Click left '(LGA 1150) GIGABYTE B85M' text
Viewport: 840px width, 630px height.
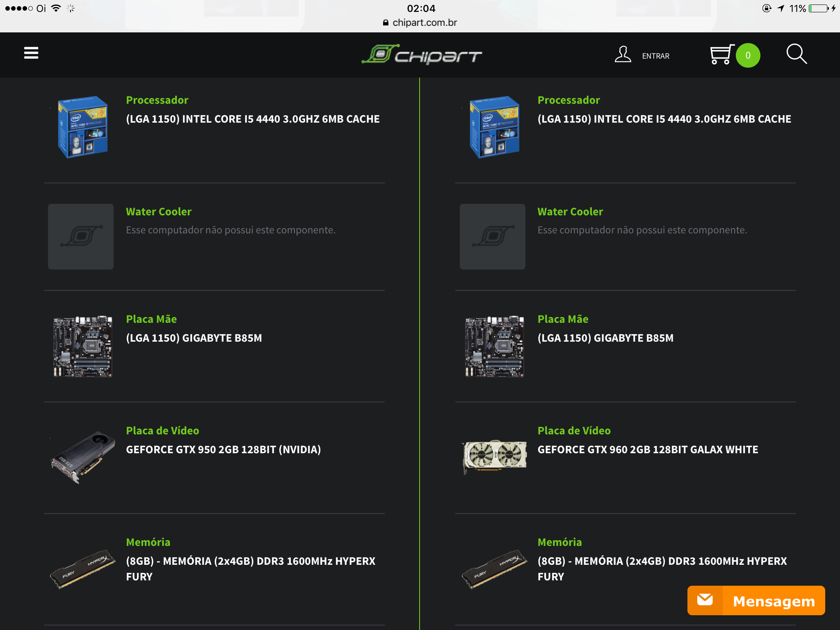pyautogui.click(x=194, y=338)
